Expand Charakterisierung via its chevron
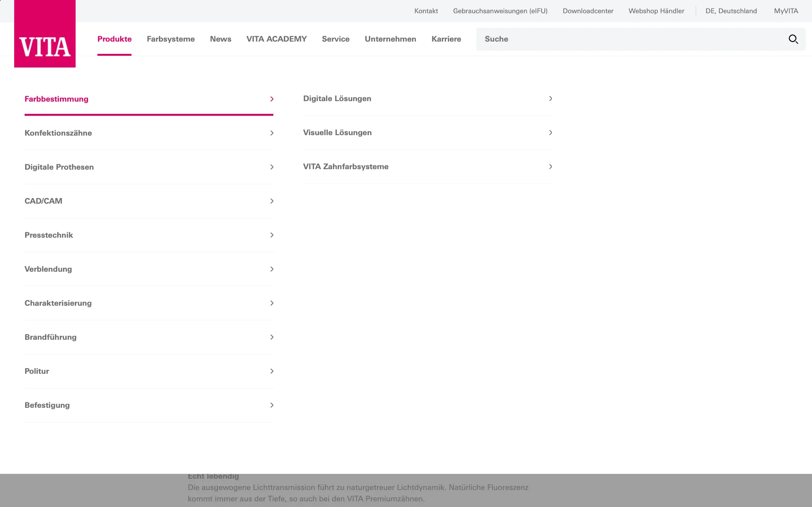Screen dimensions: 812x507 click(x=272, y=303)
